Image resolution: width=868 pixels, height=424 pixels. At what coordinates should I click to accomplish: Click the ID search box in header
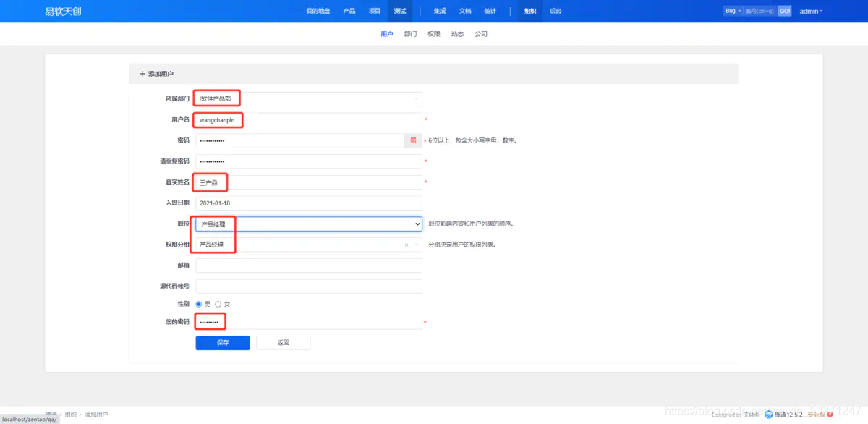(760, 11)
